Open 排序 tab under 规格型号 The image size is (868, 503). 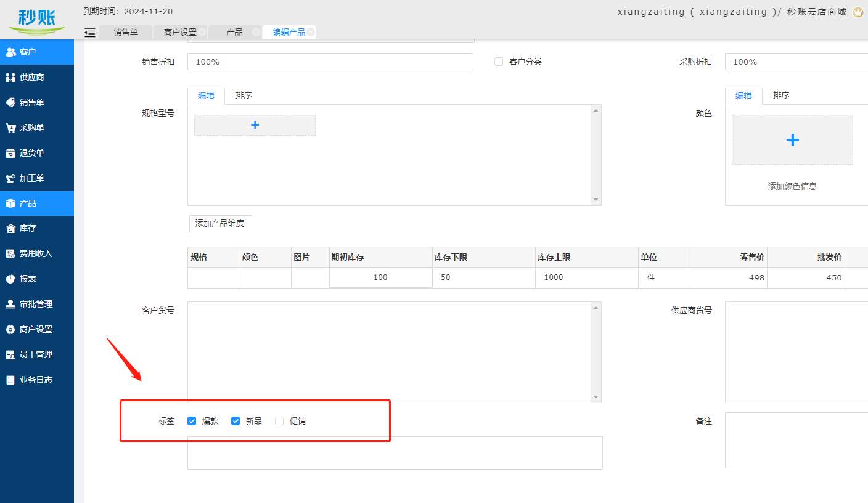click(244, 96)
